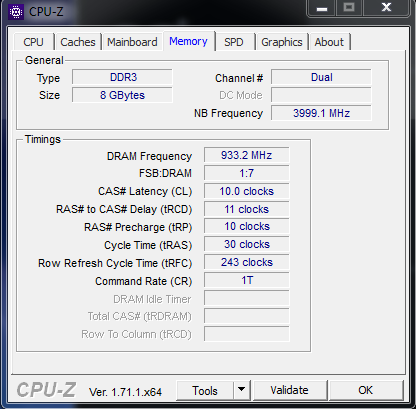Go to the SPD tab
This screenshot has height=409, width=416.
click(x=234, y=42)
